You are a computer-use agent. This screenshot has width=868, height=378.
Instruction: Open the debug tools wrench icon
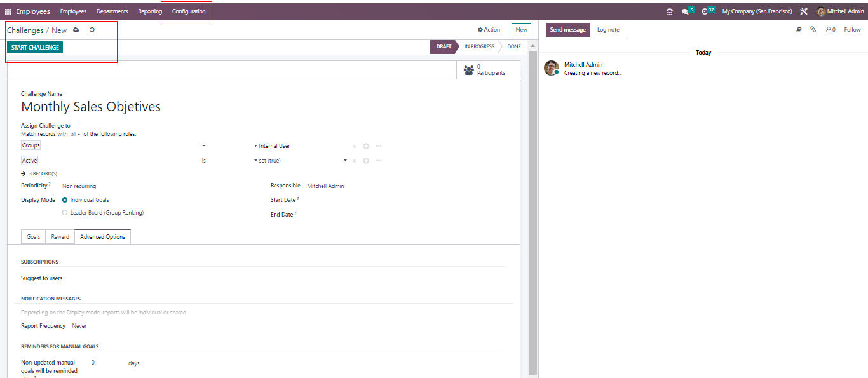pos(804,11)
